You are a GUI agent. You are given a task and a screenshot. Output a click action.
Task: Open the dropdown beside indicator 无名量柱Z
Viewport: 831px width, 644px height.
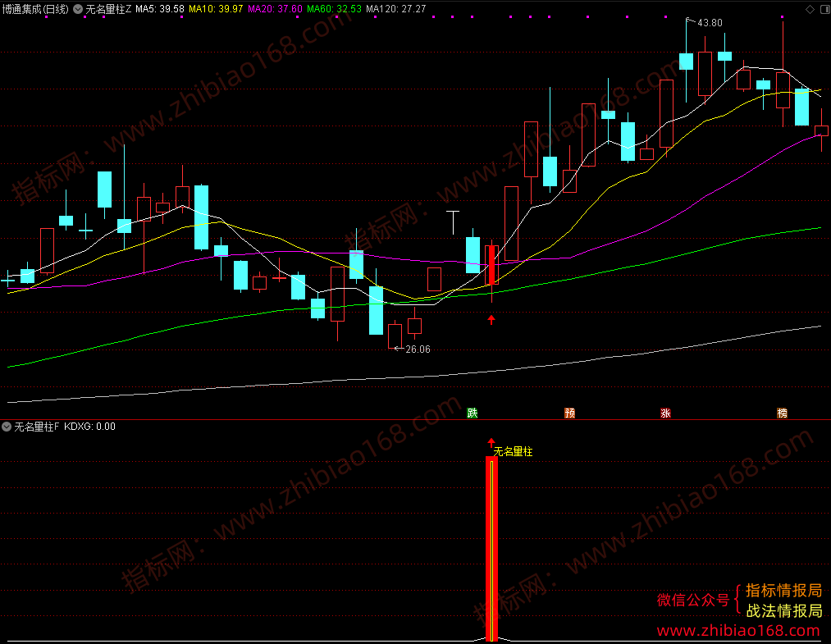78,9
